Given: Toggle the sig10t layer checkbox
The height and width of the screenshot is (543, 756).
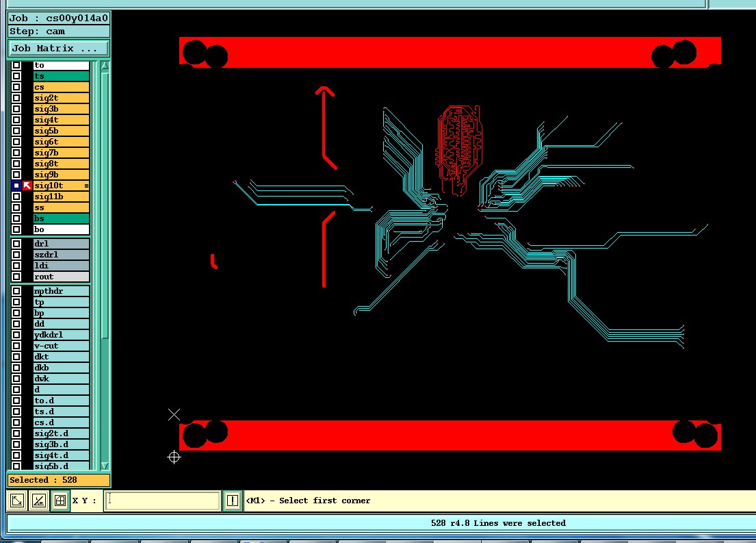Looking at the screenshot, I should [x=16, y=186].
